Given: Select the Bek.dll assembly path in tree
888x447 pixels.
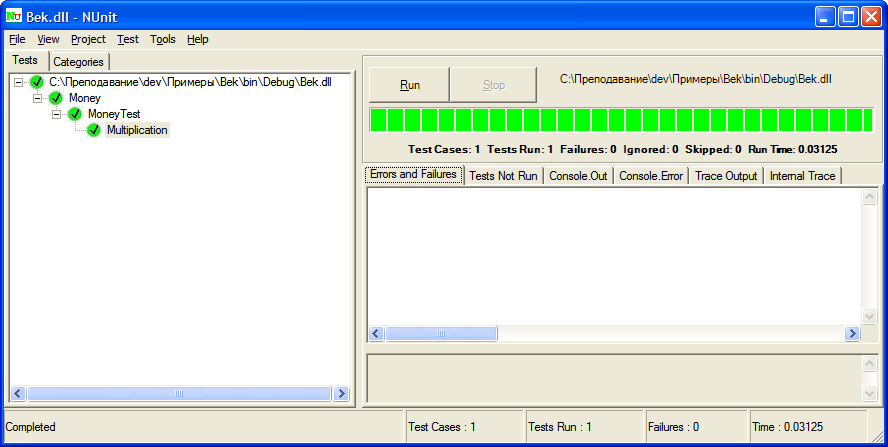Looking at the screenshot, I should click(190, 82).
